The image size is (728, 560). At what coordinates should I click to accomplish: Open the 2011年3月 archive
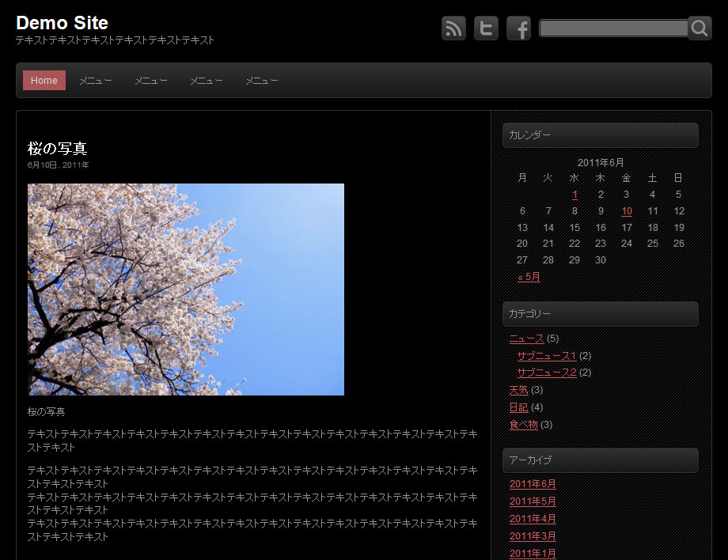pos(533,536)
